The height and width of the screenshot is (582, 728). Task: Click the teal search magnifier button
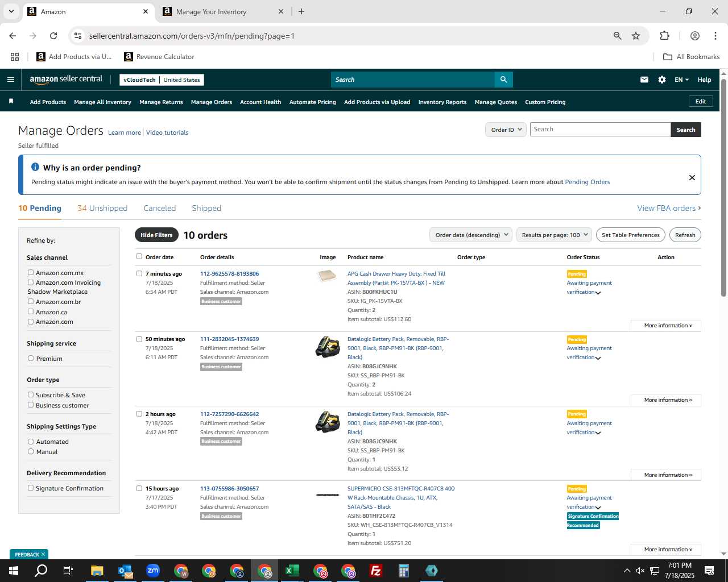pyautogui.click(x=503, y=80)
